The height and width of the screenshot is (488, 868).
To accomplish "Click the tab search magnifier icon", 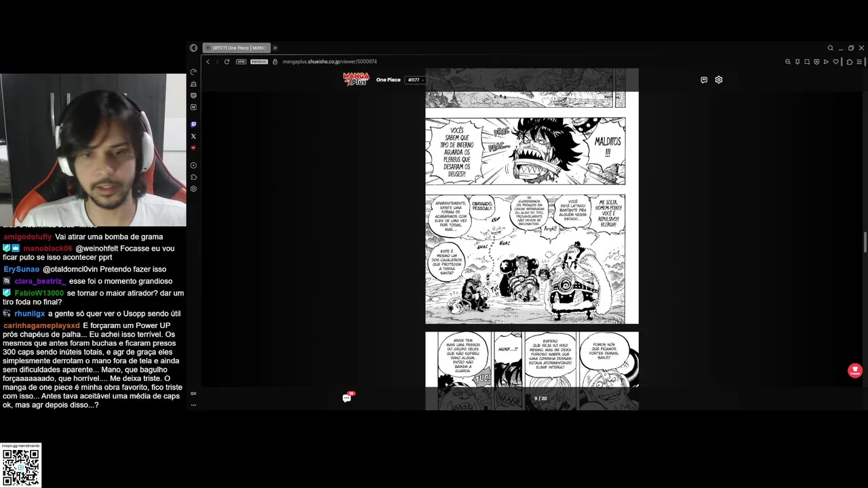I will click(x=830, y=48).
